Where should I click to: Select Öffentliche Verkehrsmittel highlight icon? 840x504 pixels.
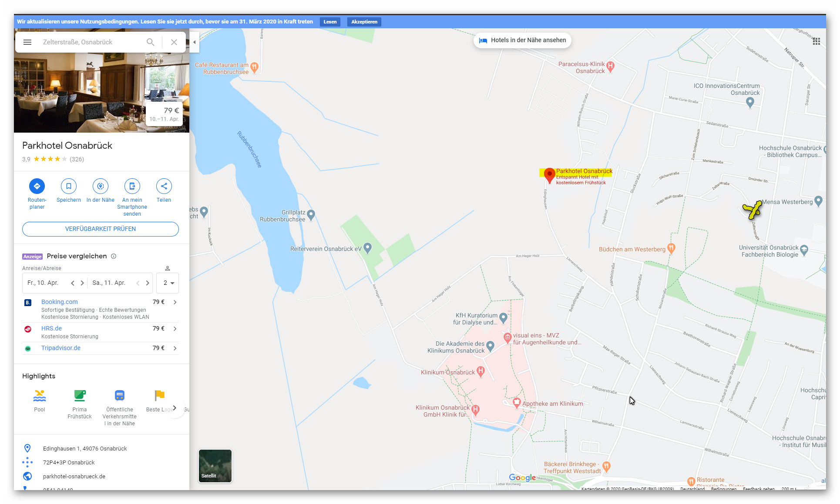pyautogui.click(x=120, y=396)
